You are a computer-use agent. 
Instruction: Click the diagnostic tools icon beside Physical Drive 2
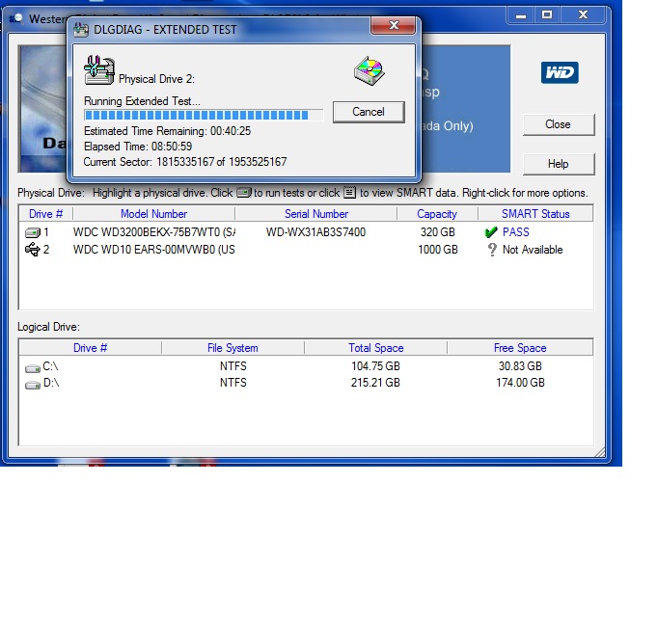tap(98, 70)
